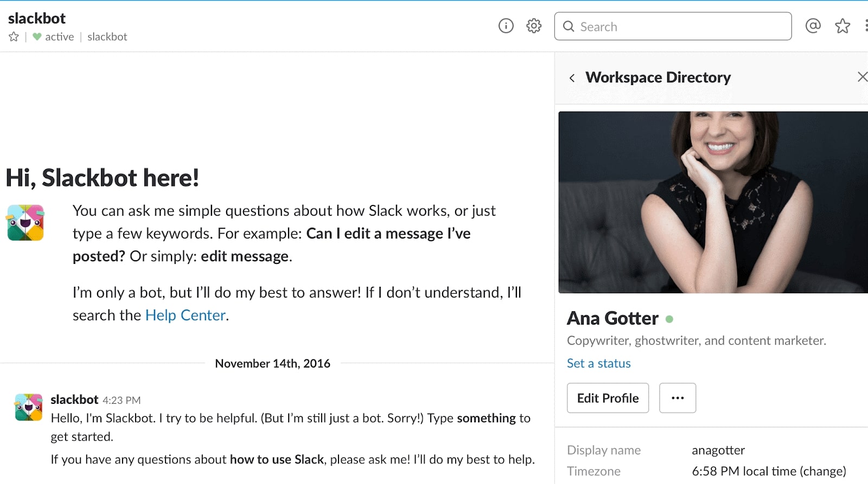Click Slackbot avatar in the intro
This screenshot has height=484, width=868.
[x=25, y=223]
